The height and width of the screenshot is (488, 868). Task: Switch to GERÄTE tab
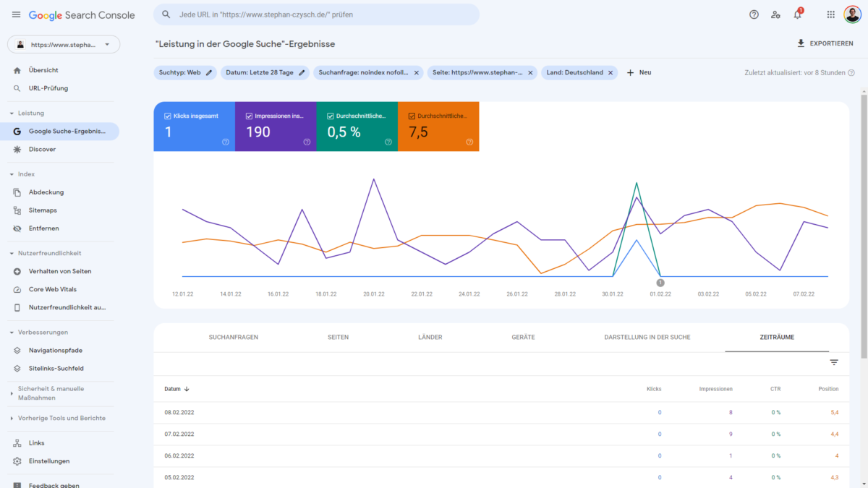[x=523, y=338]
